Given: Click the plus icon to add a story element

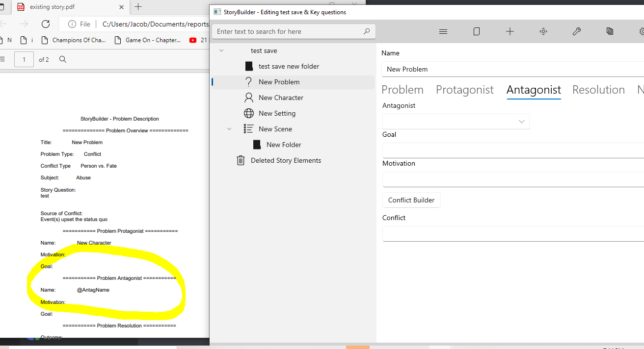Looking at the screenshot, I should [510, 31].
